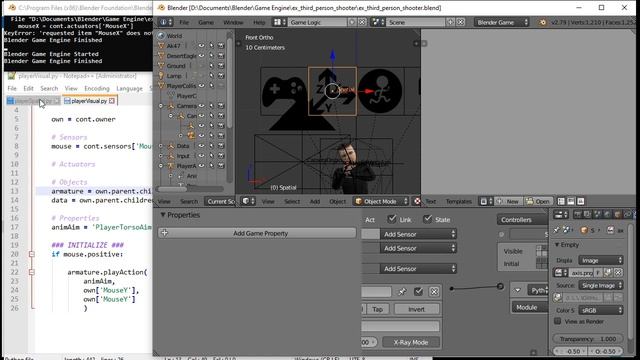The width and height of the screenshot is (640, 360).
Task: Toggle the sensor active checkbox
Action: [x=418, y=291]
